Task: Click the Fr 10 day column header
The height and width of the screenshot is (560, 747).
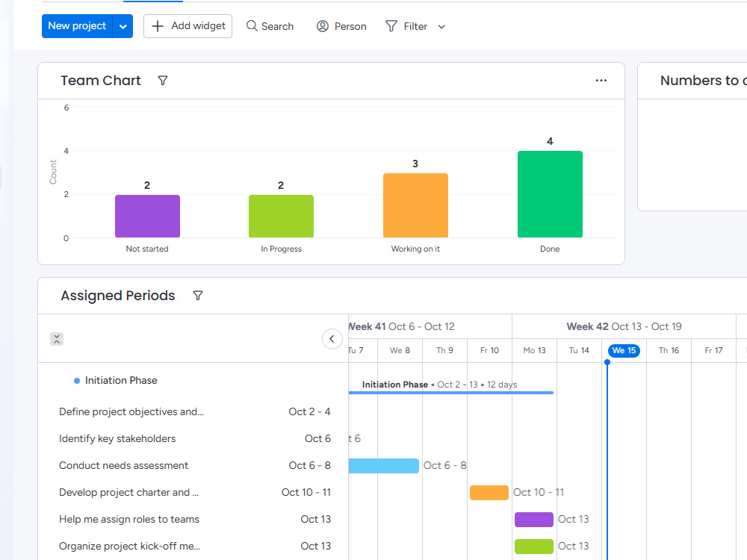Action: pyautogui.click(x=490, y=350)
